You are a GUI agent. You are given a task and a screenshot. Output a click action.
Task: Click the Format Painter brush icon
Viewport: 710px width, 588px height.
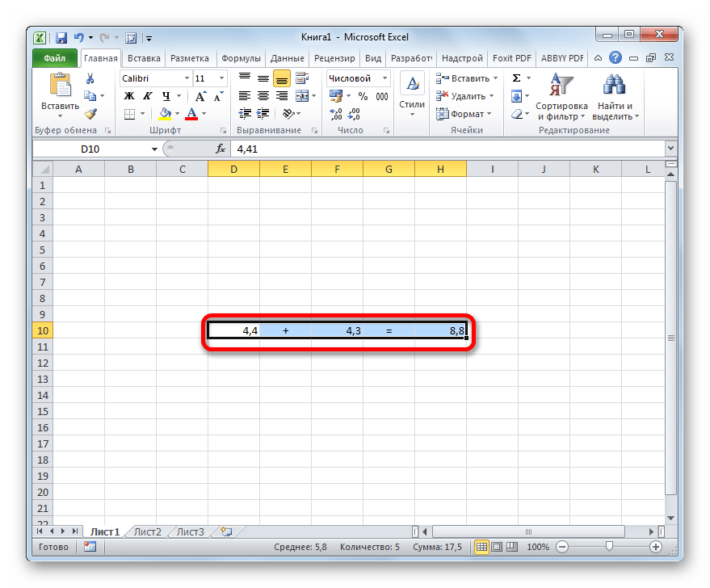pos(90,114)
